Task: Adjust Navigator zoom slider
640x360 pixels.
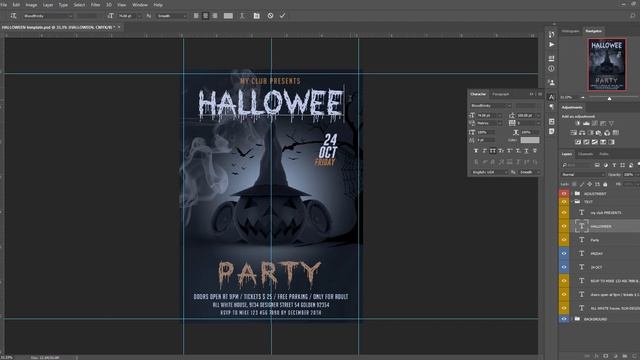Action: point(609,98)
